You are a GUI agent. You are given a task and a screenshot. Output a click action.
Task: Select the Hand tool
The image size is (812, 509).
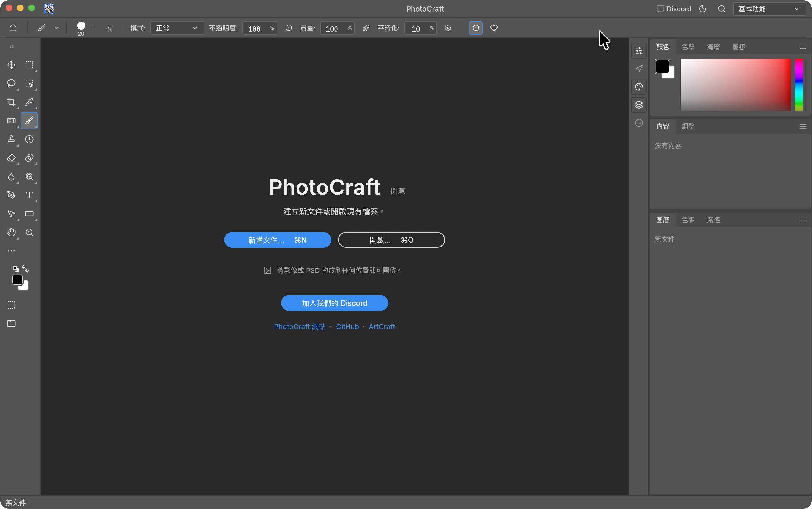pyautogui.click(x=11, y=232)
